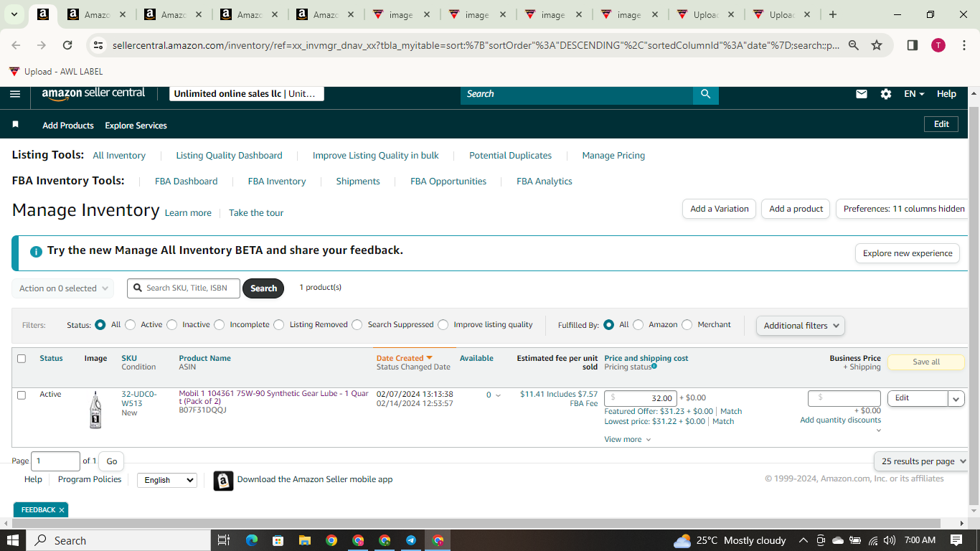Screen dimensions: 980x551
Task: Open the arrow beside the row Edit button
Action: point(956,398)
